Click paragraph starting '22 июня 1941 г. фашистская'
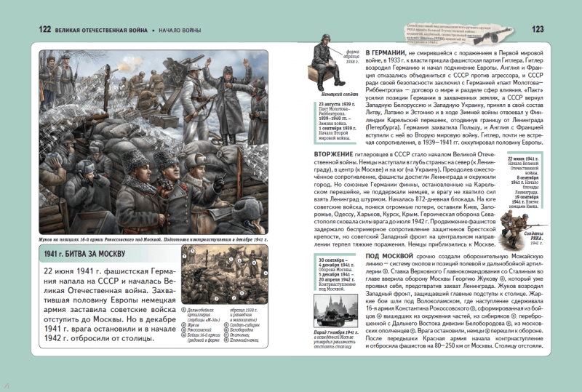582x392 pixels. tap(110, 305)
